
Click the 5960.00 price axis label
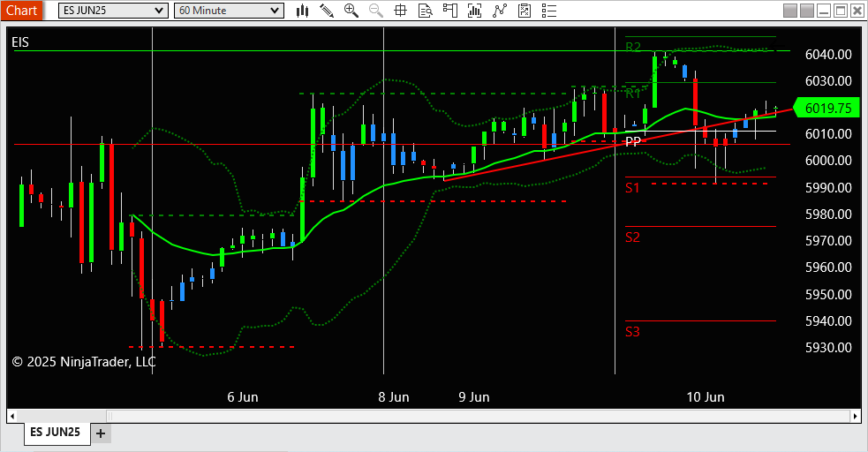tap(828, 267)
